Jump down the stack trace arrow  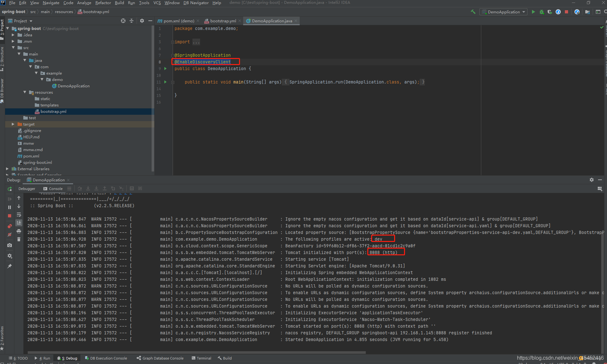pos(19,206)
